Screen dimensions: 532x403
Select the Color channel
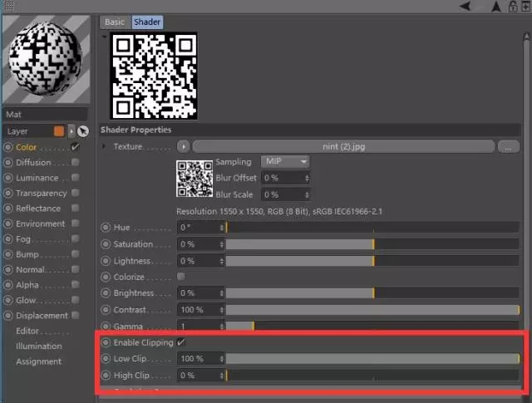point(26,147)
